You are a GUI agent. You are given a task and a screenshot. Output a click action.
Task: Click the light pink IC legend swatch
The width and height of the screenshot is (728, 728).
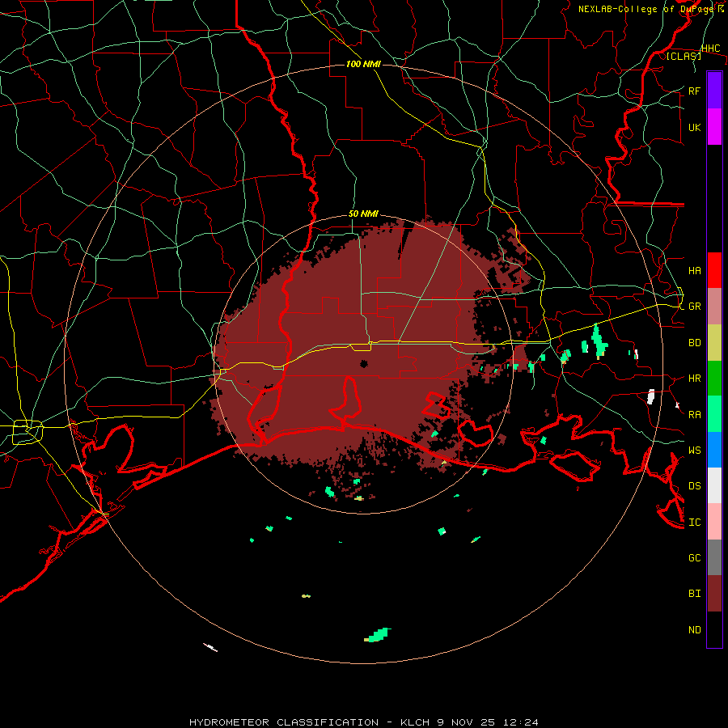pos(714,522)
